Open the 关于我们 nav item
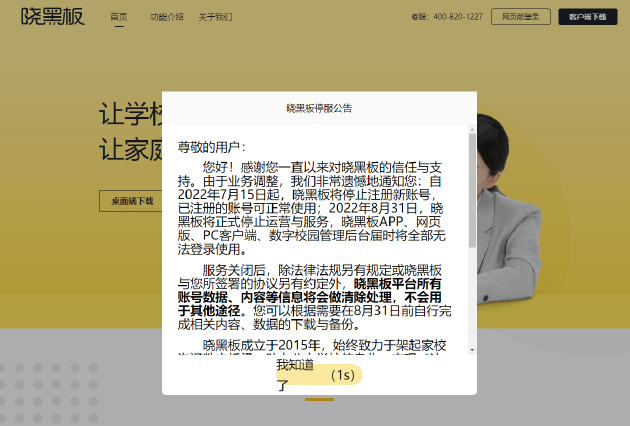 click(215, 17)
